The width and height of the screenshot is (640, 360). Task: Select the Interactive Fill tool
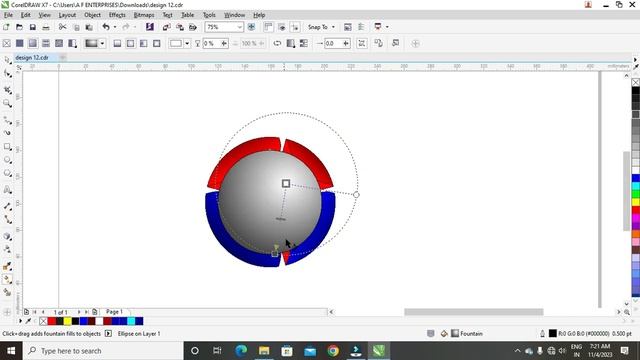(7, 280)
